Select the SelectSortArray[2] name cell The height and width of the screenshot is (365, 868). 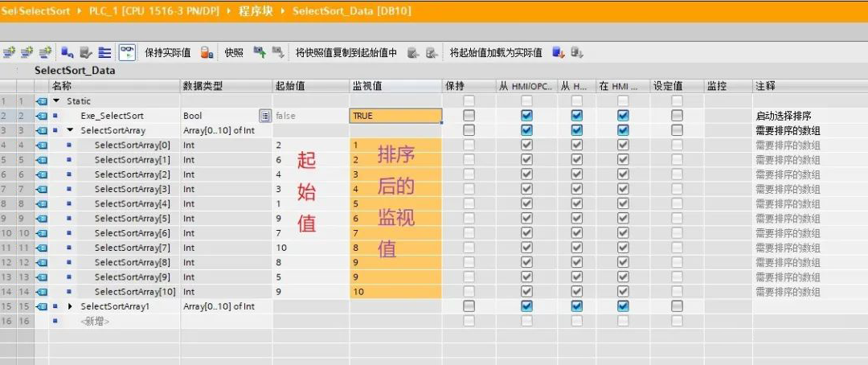(x=133, y=174)
